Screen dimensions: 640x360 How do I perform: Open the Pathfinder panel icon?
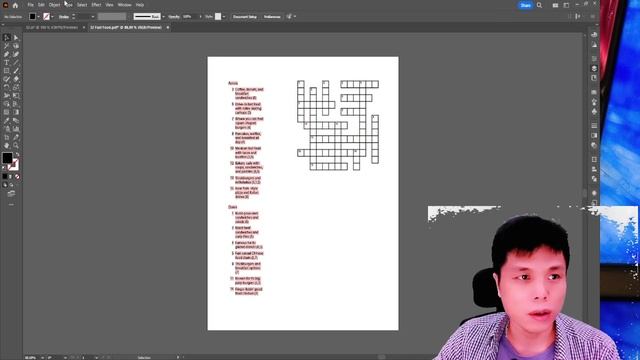tap(594, 179)
